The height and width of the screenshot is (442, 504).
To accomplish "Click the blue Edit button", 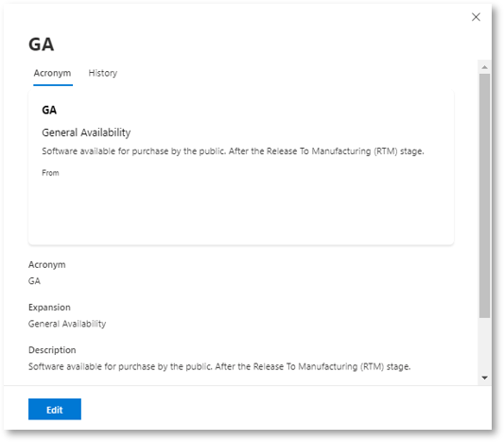I will coord(55,409).
